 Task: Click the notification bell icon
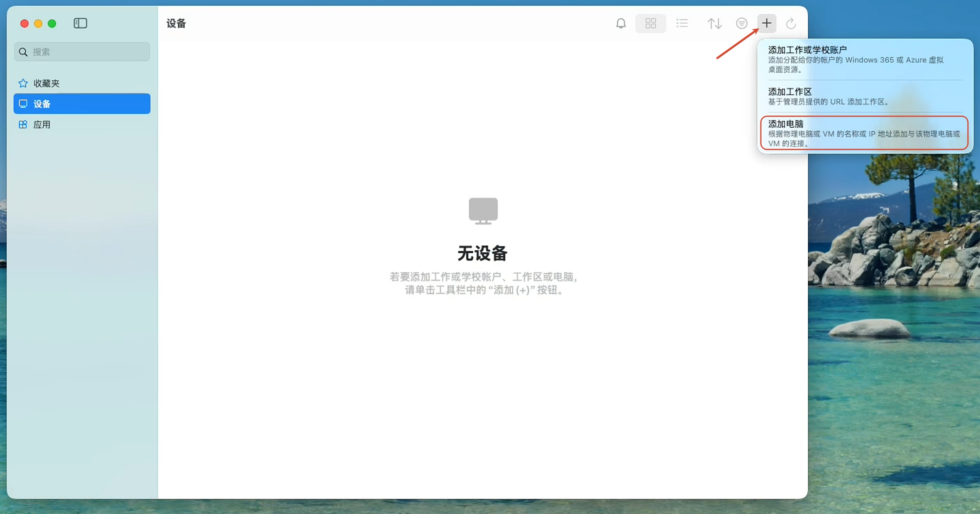tap(621, 23)
